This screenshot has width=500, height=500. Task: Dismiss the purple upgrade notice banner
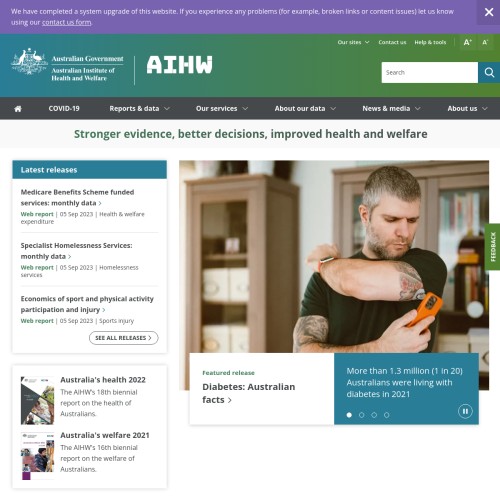489,12
